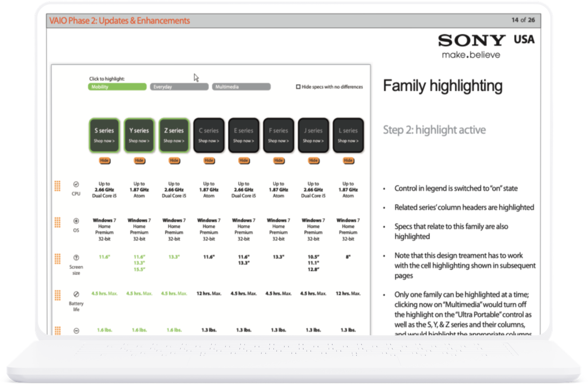The height and width of the screenshot is (384, 588).
Task: Click the '14 of 26' page counter
Action: pyautogui.click(x=523, y=20)
